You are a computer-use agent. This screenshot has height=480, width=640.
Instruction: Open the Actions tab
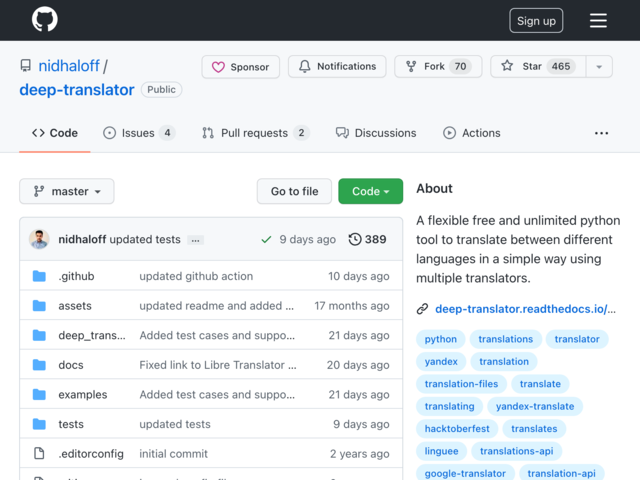point(471,133)
